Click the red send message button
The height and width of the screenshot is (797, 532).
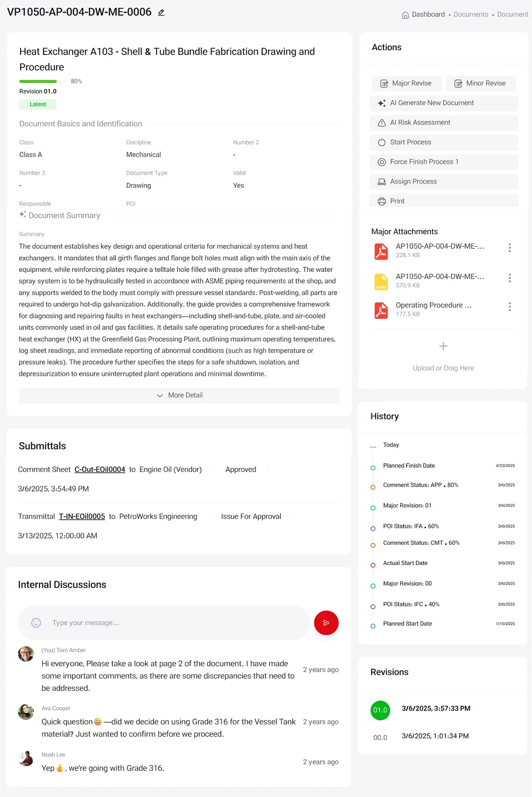point(326,622)
